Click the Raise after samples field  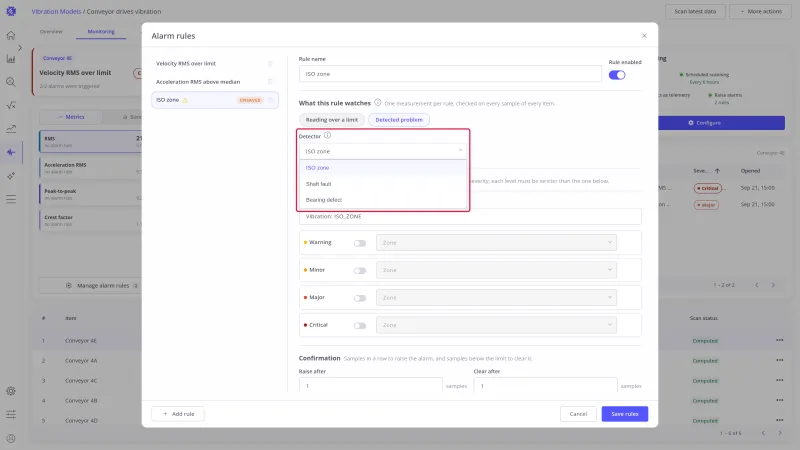click(x=371, y=385)
